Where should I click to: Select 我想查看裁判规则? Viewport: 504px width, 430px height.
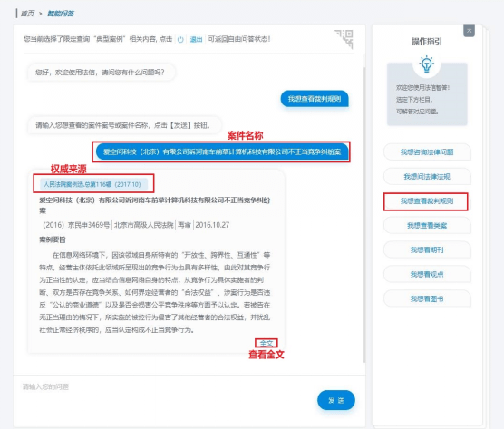(427, 201)
